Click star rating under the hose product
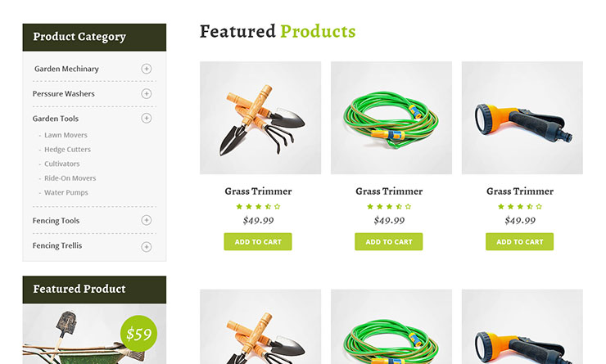 [389, 206]
